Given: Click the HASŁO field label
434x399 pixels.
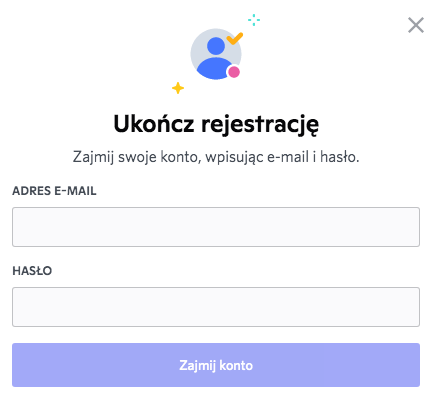Looking at the screenshot, I should pyautogui.click(x=32, y=271).
